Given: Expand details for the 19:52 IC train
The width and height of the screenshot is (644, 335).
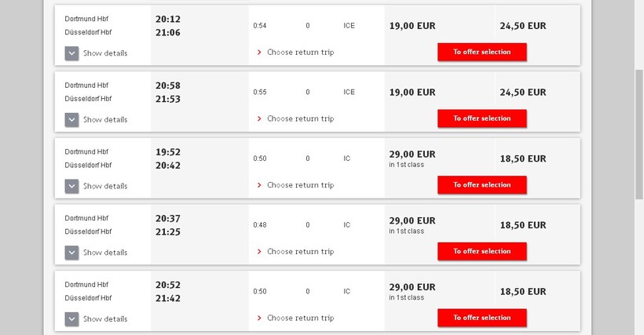Looking at the screenshot, I should [71, 186].
